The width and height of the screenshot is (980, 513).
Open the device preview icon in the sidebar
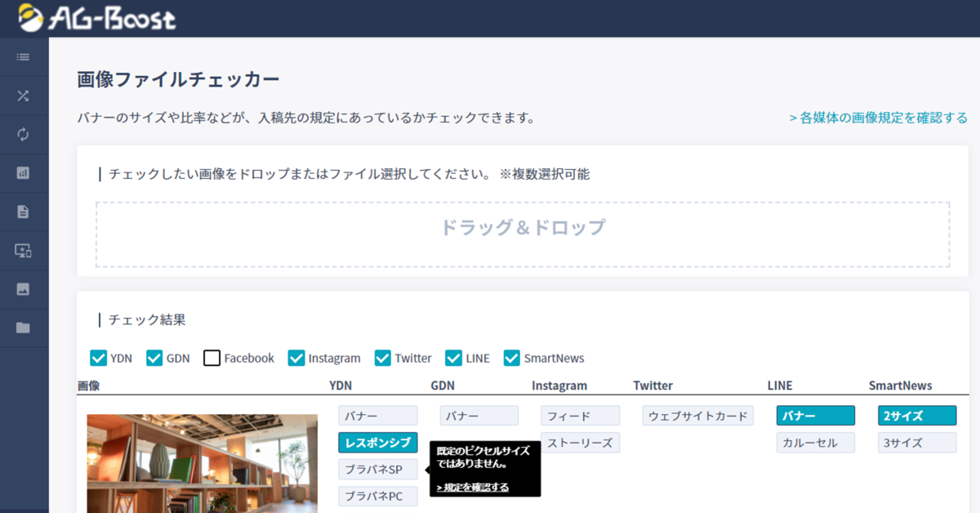24,249
